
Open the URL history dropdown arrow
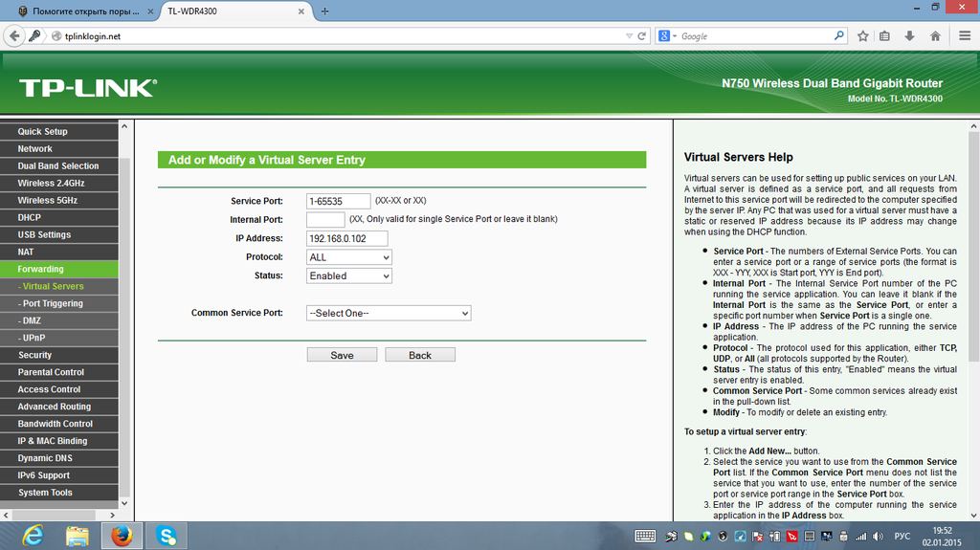coord(629,36)
